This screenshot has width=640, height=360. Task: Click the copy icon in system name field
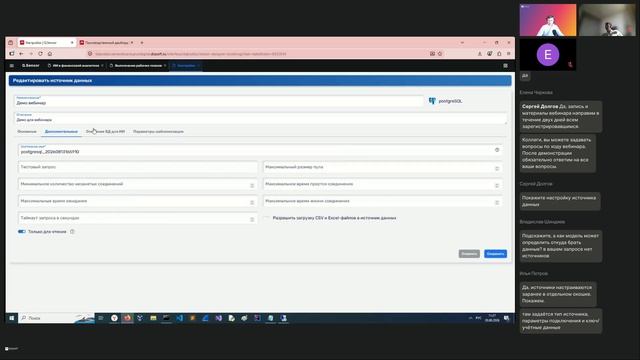pos(497,150)
